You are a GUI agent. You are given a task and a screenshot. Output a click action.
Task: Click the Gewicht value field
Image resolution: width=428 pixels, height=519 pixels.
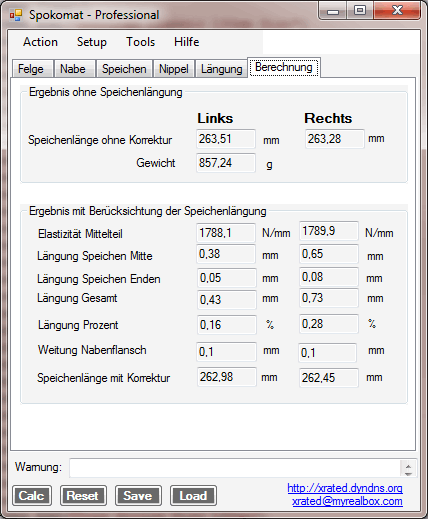[x=226, y=163]
